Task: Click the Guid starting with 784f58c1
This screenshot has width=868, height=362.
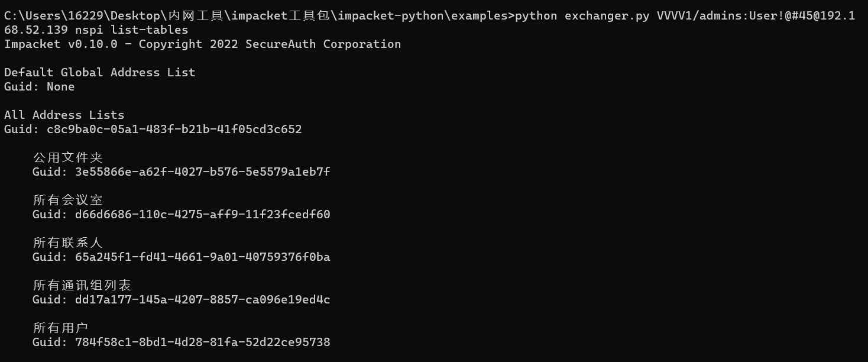Action: [x=202, y=342]
